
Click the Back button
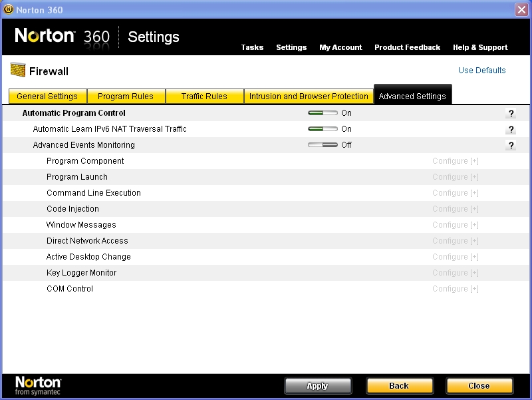[x=400, y=386]
